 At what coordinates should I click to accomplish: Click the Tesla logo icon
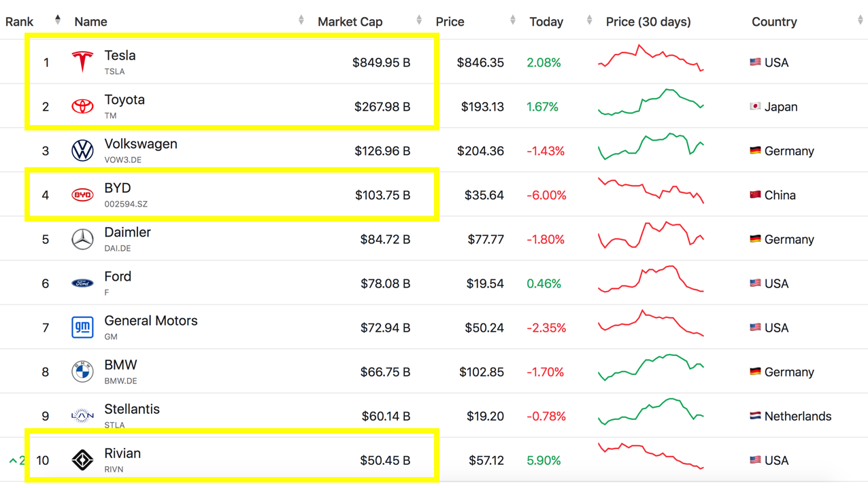(x=82, y=62)
